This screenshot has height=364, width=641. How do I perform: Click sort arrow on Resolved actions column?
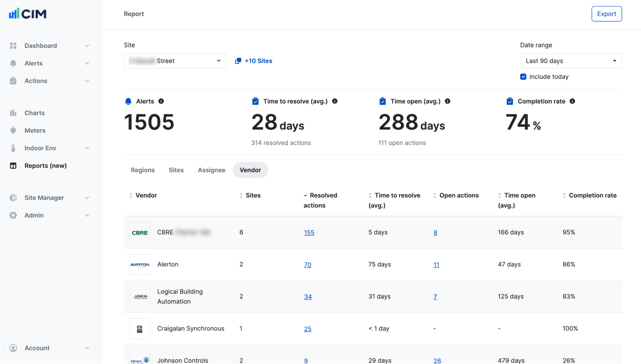click(306, 196)
